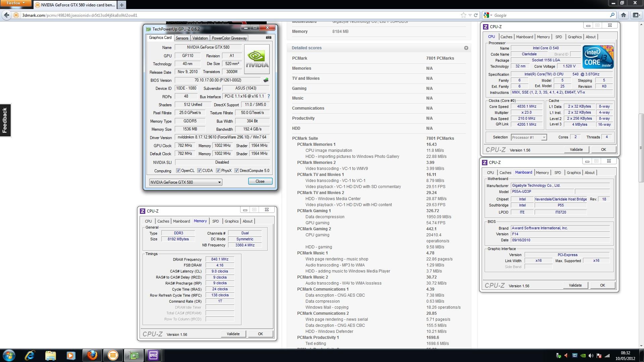This screenshot has height=362, width=644.
Task: Click the Core Speed 4830.1 MHz value
Action: pos(527,106)
